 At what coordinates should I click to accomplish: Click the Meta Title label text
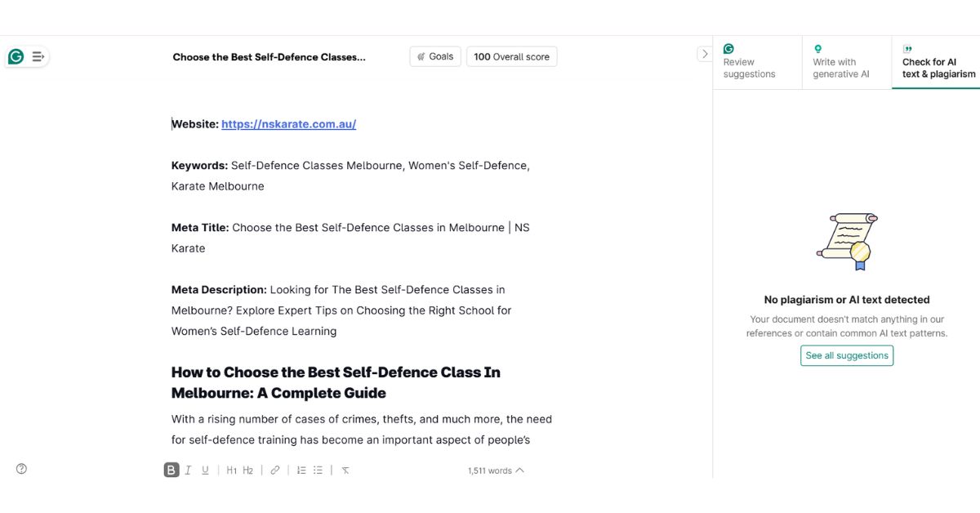click(x=200, y=227)
